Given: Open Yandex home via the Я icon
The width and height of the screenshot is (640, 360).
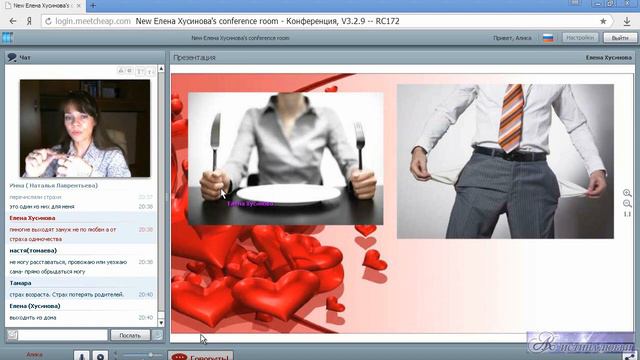Looking at the screenshot, I should coord(29,21).
